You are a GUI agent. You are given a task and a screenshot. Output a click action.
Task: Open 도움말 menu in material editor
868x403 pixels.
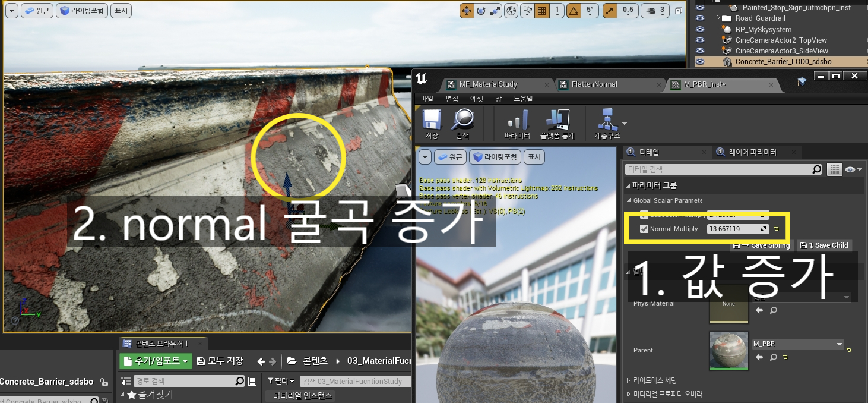pos(523,99)
